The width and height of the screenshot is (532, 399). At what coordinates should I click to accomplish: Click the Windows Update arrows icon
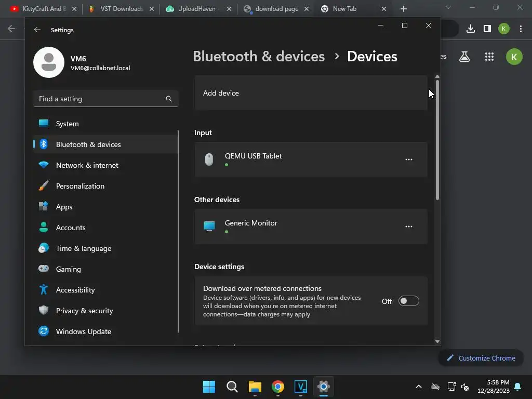[x=44, y=331]
